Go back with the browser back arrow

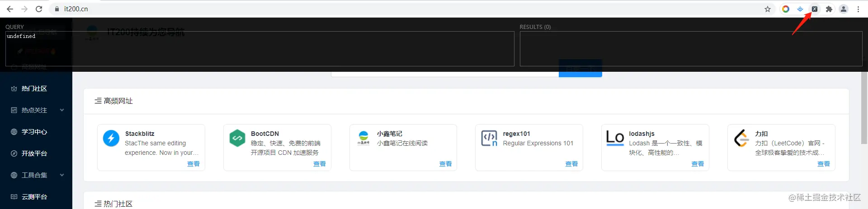coord(10,9)
